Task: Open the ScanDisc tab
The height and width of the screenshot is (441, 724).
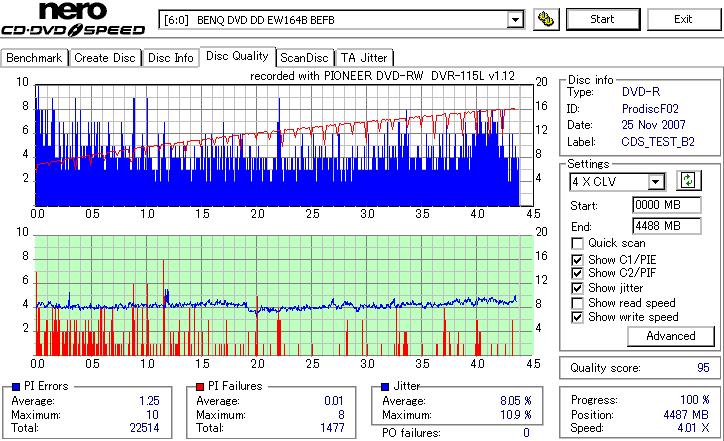Action: pos(304,58)
